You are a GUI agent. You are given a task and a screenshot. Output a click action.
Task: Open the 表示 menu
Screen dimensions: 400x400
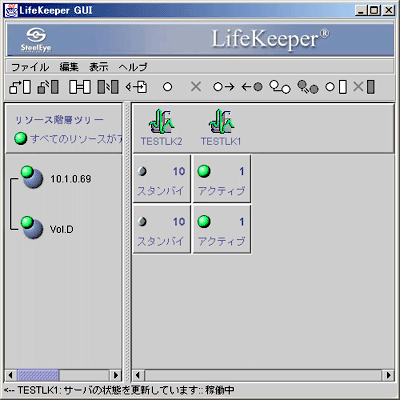(x=99, y=67)
